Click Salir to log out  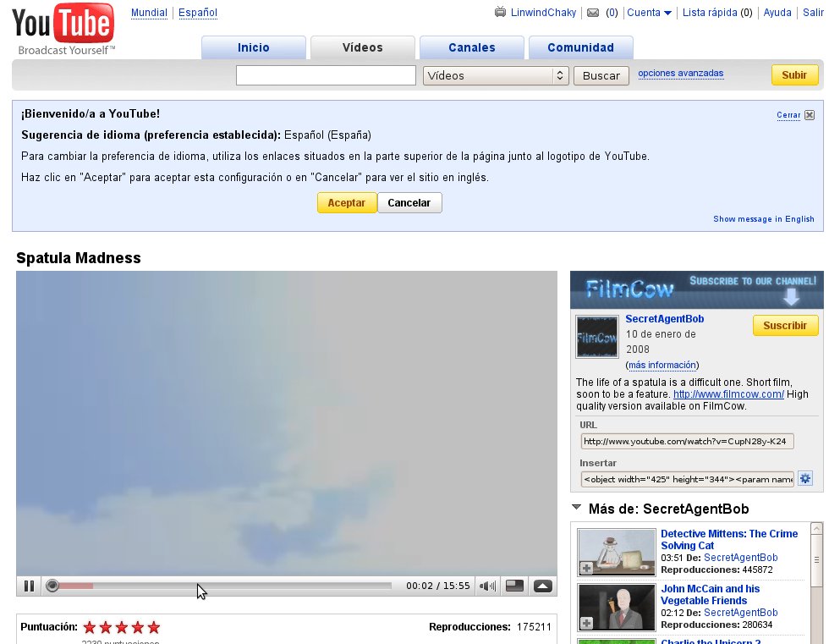coord(813,13)
